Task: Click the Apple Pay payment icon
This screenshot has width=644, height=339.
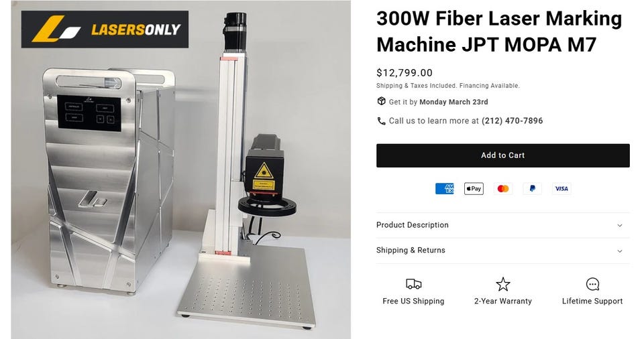Action: coord(474,189)
